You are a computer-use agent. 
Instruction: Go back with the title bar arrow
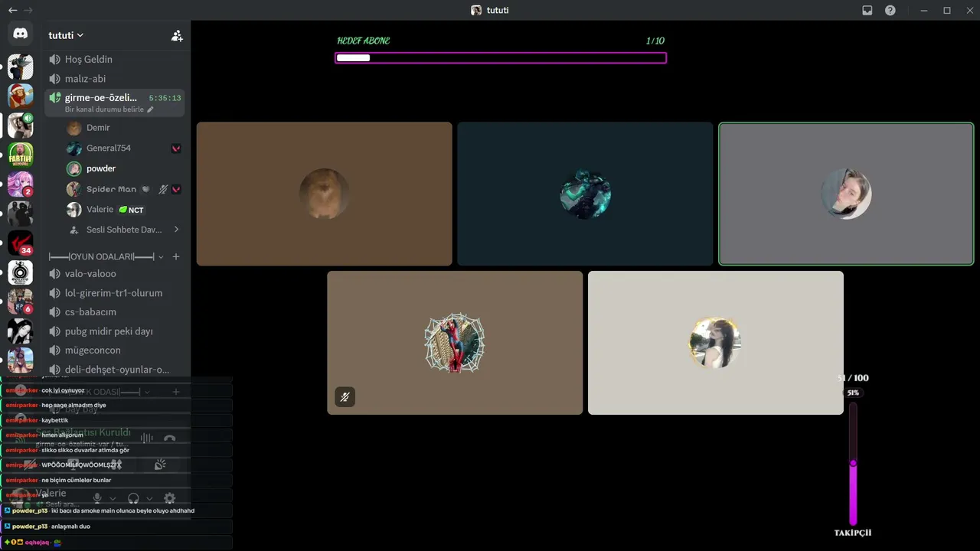12,10
